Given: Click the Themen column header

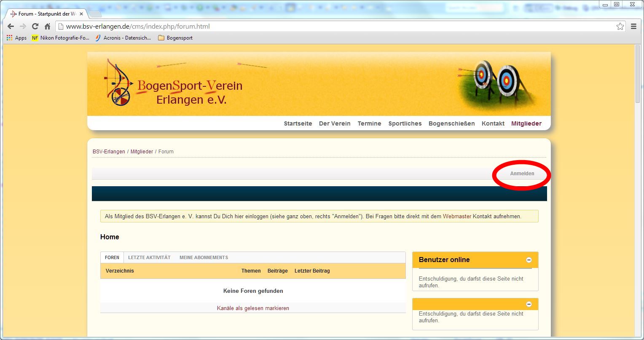Looking at the screenshot, I should click(251, 271).
